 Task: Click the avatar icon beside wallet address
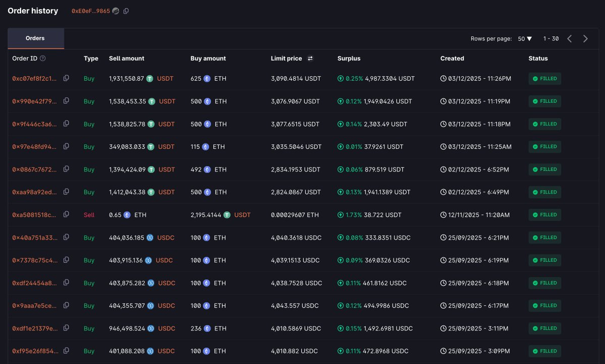tap(116, 11)
